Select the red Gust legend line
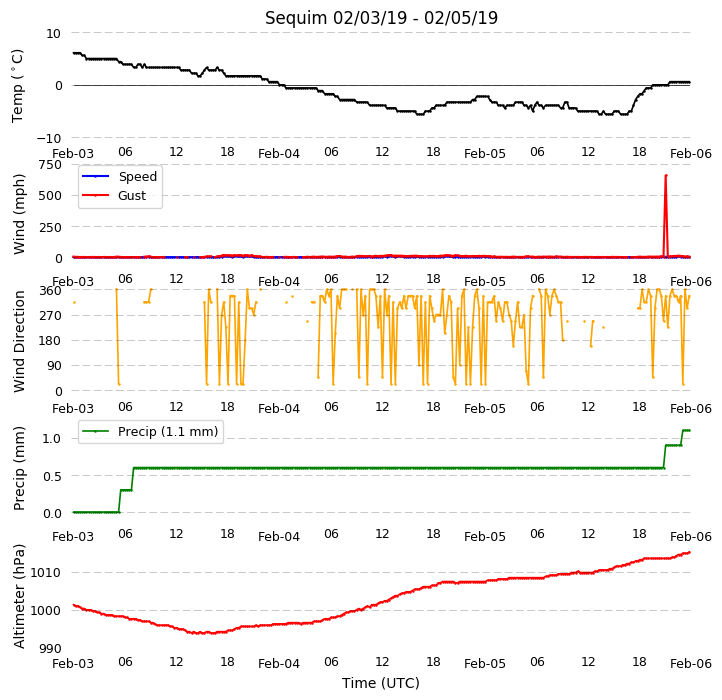 (x=95, y=195)
